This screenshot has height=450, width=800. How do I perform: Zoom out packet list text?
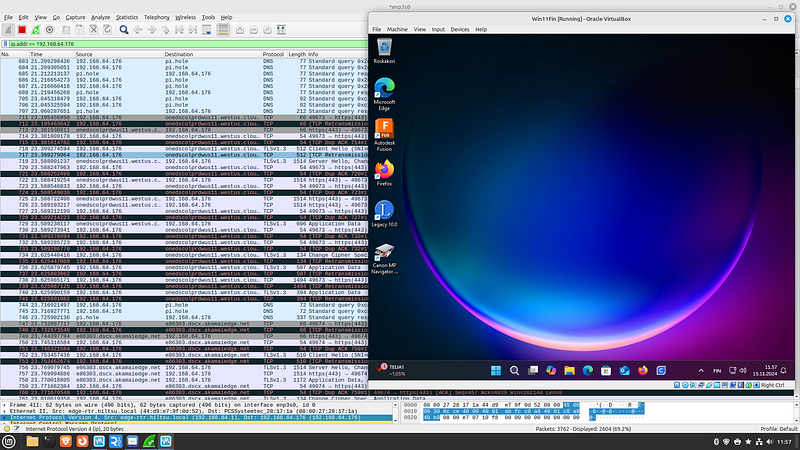pos(254,30)
